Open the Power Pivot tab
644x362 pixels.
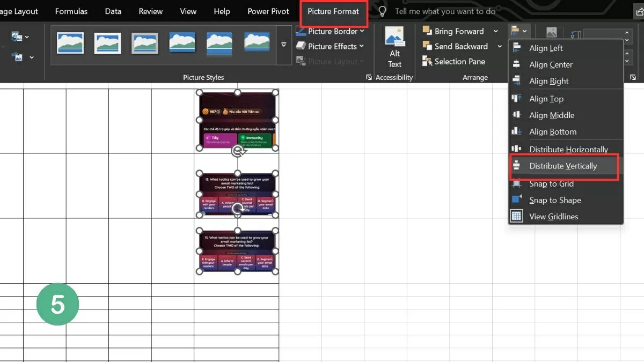point(268,11)
